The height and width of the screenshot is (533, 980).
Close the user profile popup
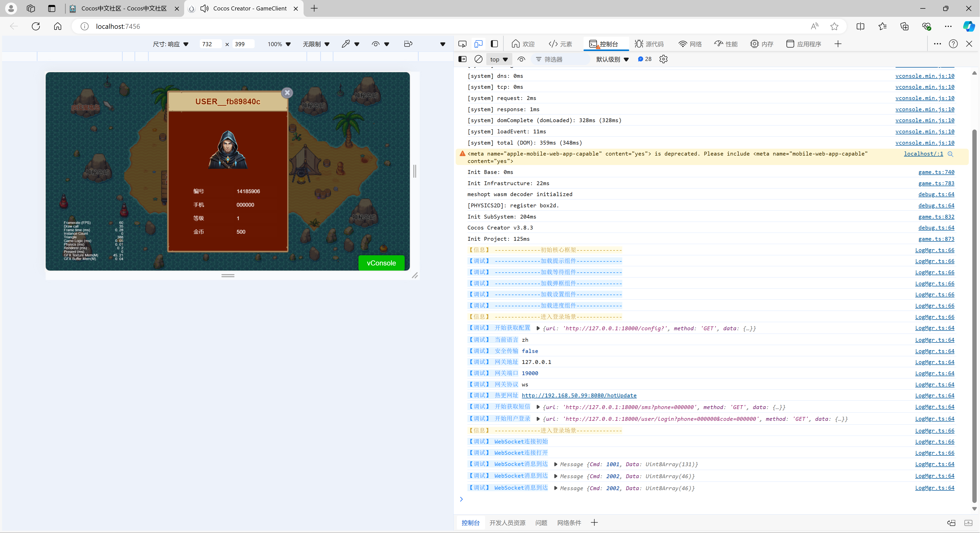tap(287, 92)
